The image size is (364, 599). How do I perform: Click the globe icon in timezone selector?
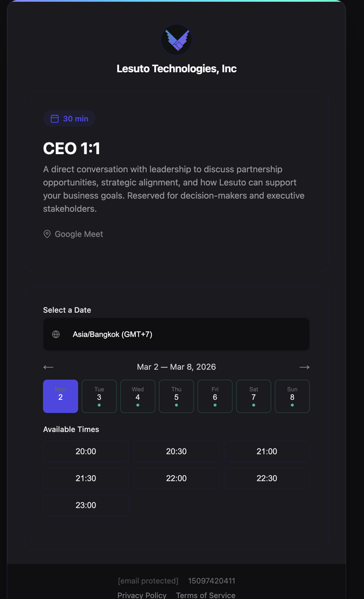[56, 334]
